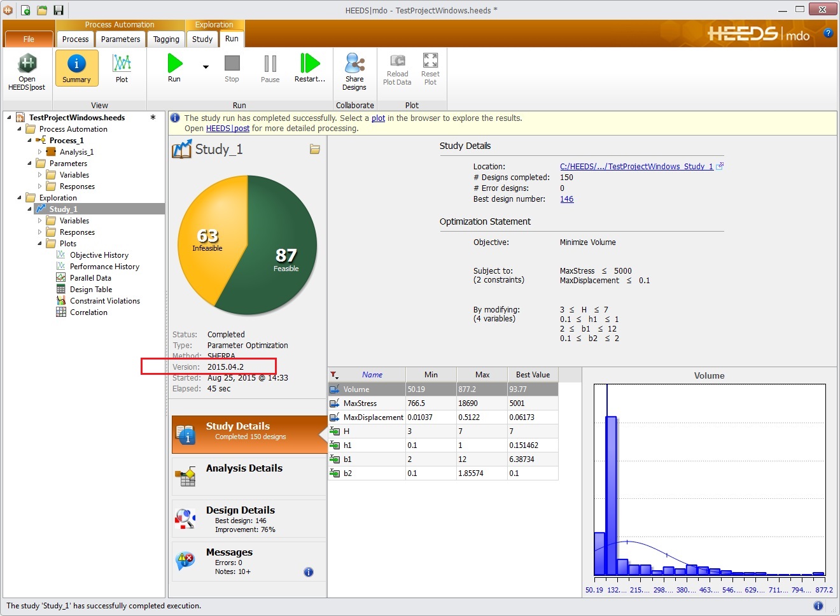Select the Responses folder under Study_1

[x=77, y=232]
